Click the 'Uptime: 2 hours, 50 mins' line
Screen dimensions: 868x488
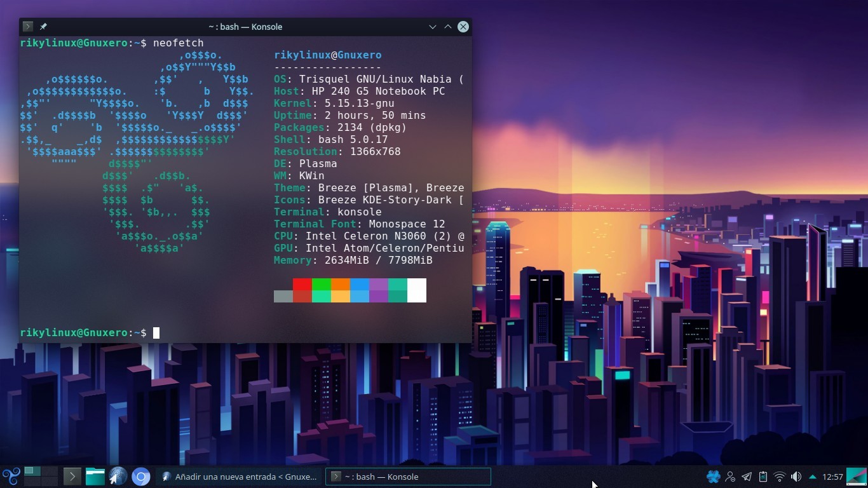pyautogui.click(x=350, y=116)
